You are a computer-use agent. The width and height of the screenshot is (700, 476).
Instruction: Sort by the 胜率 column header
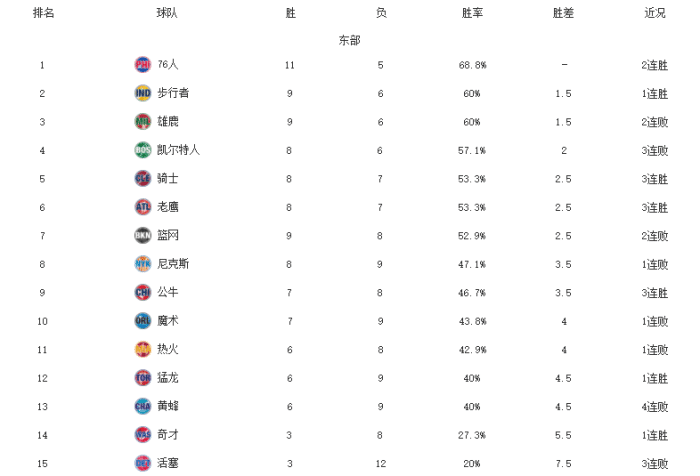(x=472, y=14)
